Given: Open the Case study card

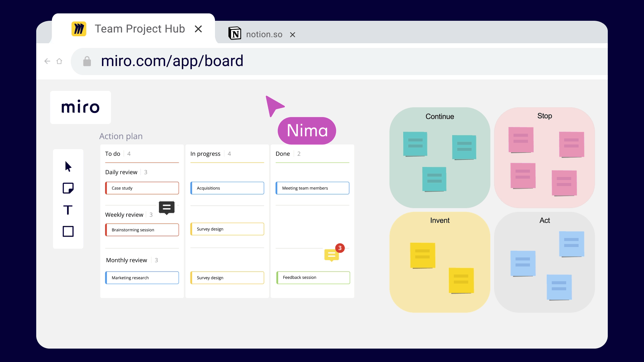Looking at the screenshot, I should pyautogui.click(x=142, y=188).
